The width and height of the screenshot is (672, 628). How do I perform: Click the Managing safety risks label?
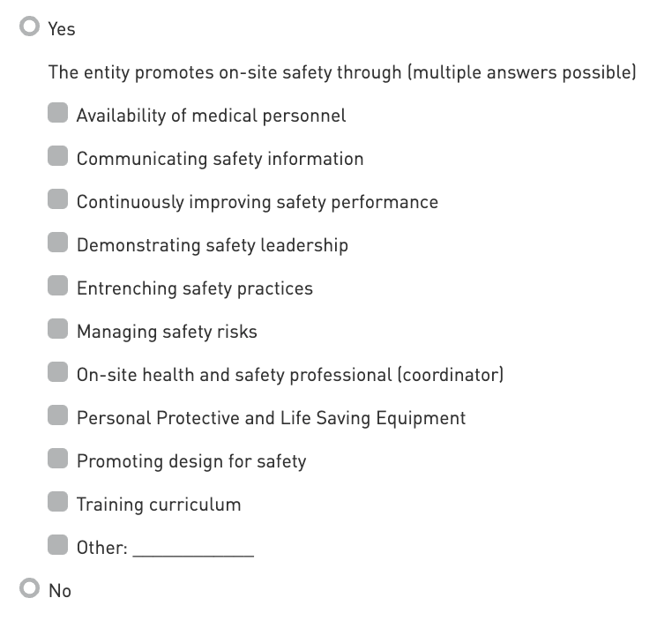tap(167, 332)
